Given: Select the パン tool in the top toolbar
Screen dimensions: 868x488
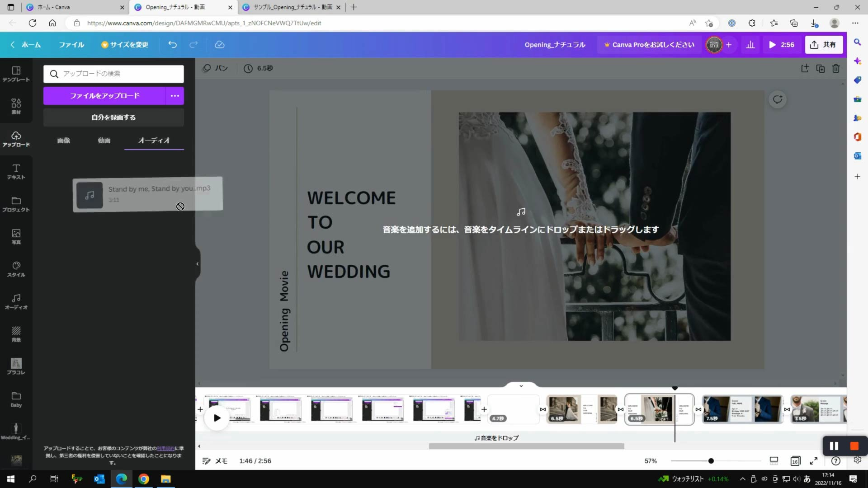Looking at the screenshot, I should coord(215,68).
